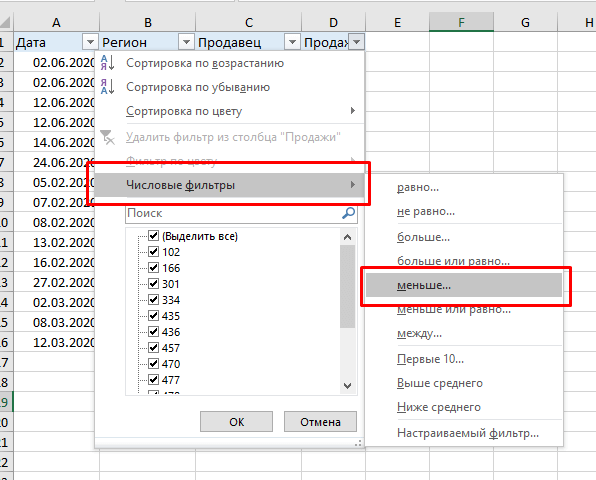Select column E header
Image resolution: width=596 pixels, height=480 pixels.
398,22
